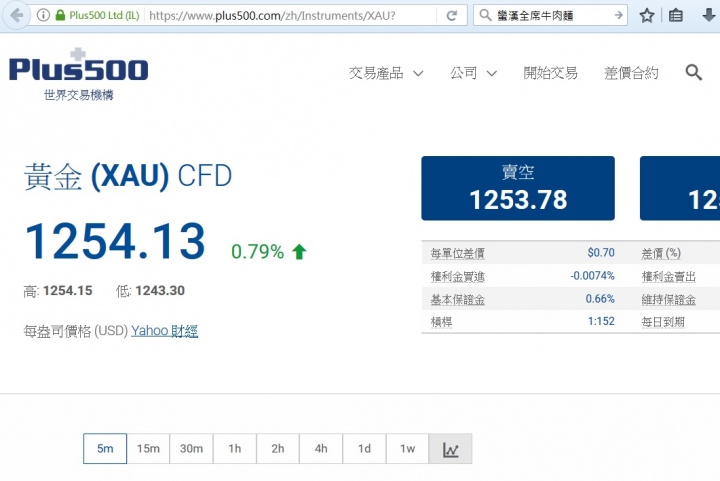Go back with the browser back arrow
The height and width of the screenshot is (481, 720).
pyautogui.click(x=17, y=15)
